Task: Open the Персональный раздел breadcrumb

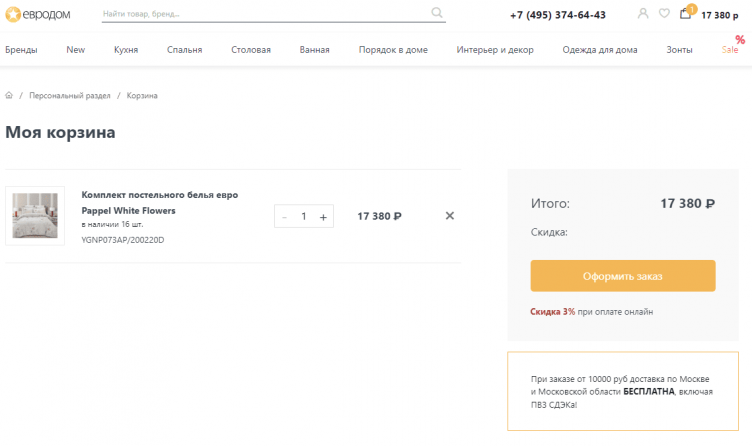Action: [x=70, y=95]
